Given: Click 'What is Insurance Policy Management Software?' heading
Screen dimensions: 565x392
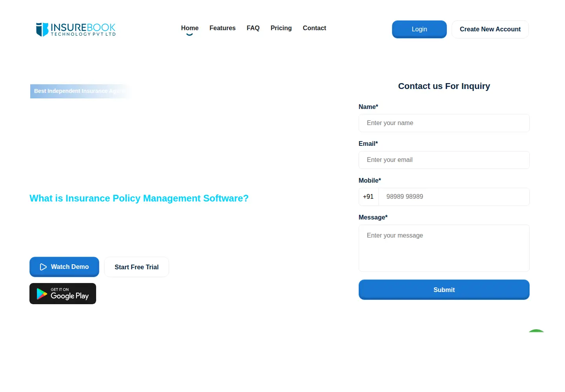Looking at the screenshot, I should pos(139,198).
